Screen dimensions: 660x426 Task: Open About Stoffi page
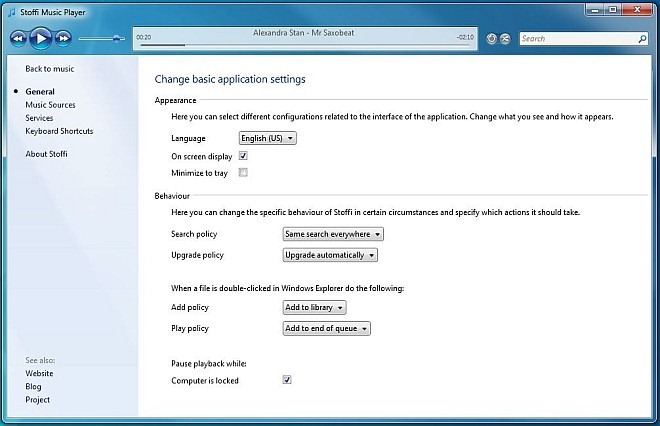click(46, 154)
